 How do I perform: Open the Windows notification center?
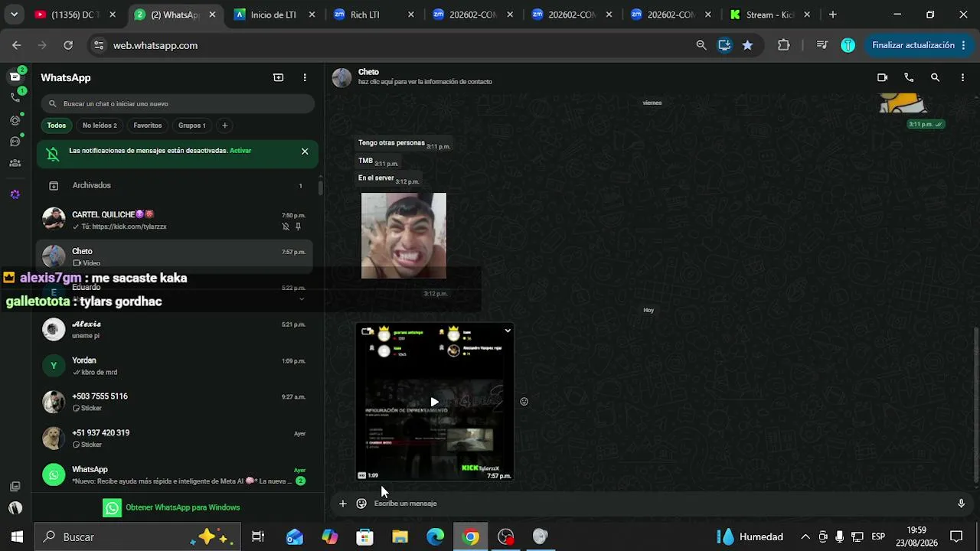(x=956, y=536)
